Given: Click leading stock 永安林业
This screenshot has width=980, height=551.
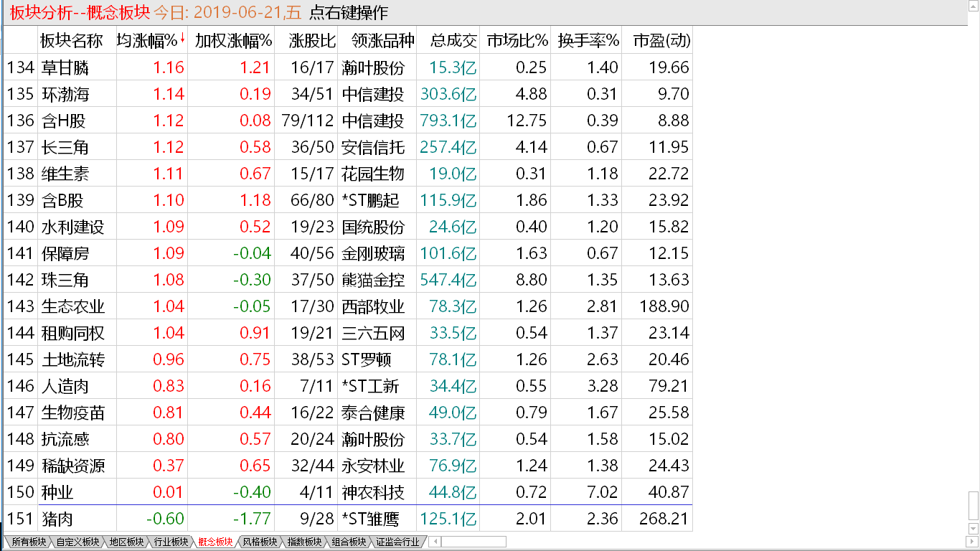Looking at the screenshot, I should [373, 466].
